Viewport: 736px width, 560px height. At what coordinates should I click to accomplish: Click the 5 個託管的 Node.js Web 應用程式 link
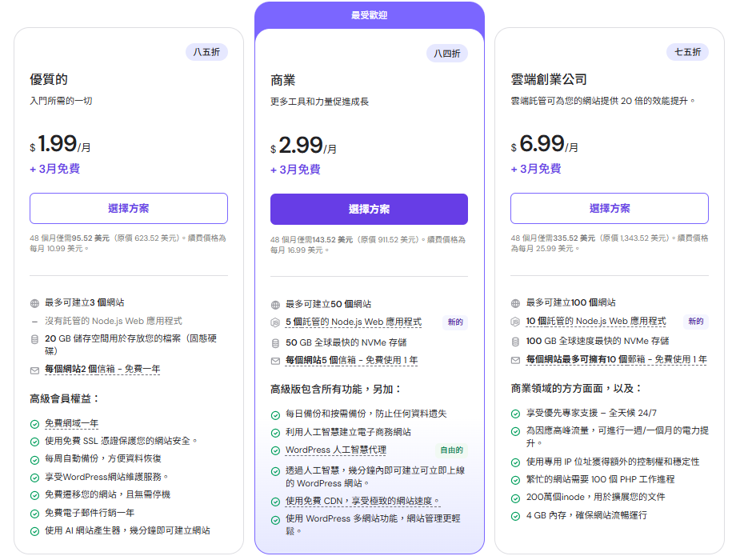354,322
